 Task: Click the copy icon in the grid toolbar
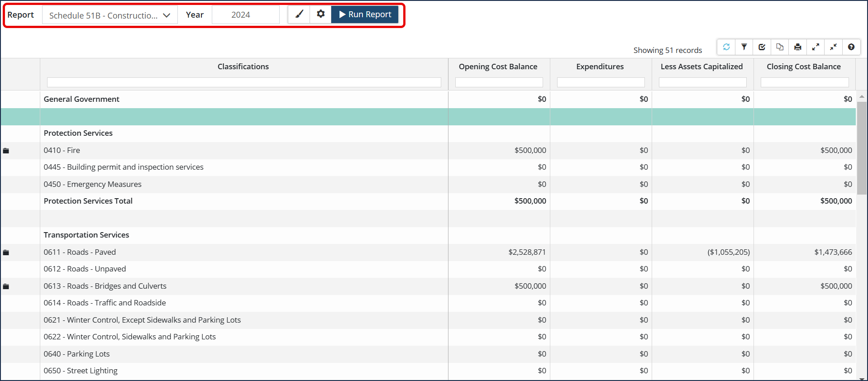(x=780, y=47)
